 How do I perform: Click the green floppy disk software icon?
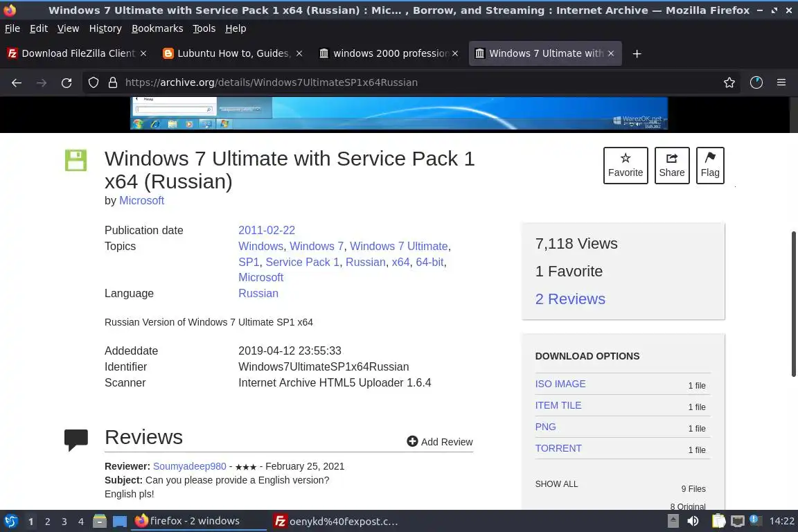tap(76, 160)
